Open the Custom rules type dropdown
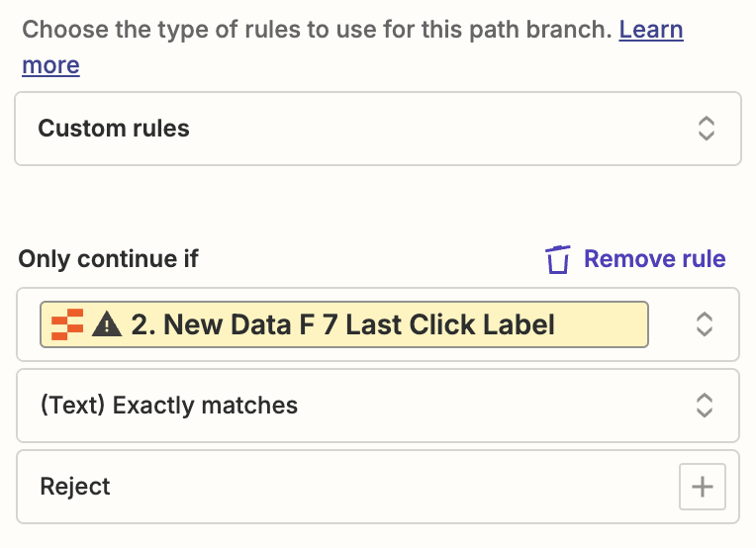 coord(377,129)
